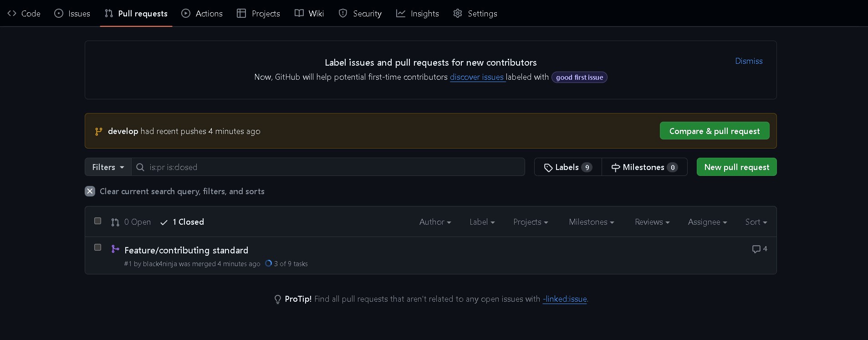
Task: Click the good first issue label badge
Action: pos(579,77)
